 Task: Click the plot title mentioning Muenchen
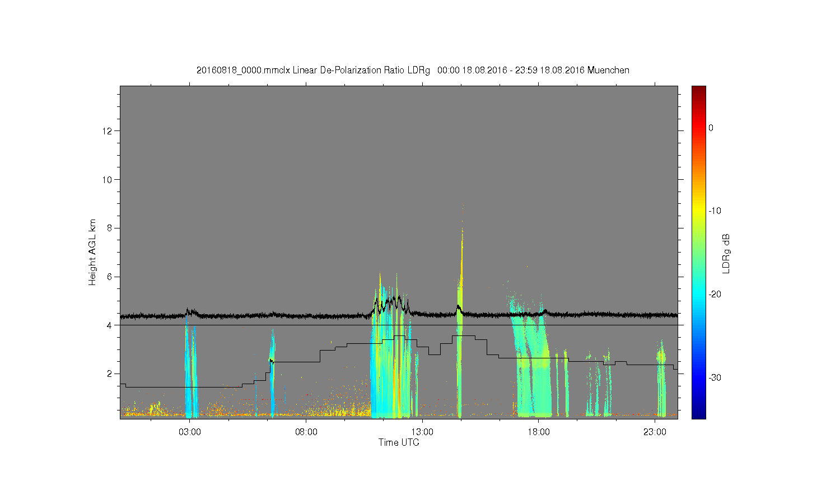click(413, 71)
